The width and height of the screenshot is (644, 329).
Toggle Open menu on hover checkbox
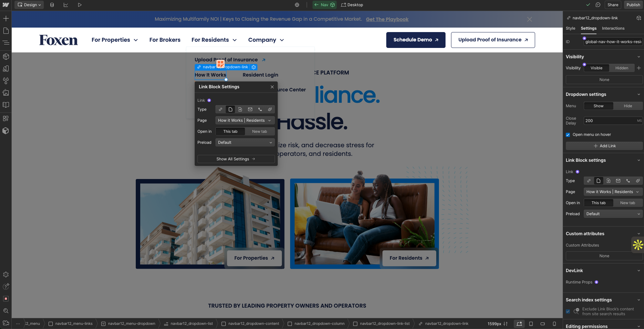[568, 135]
